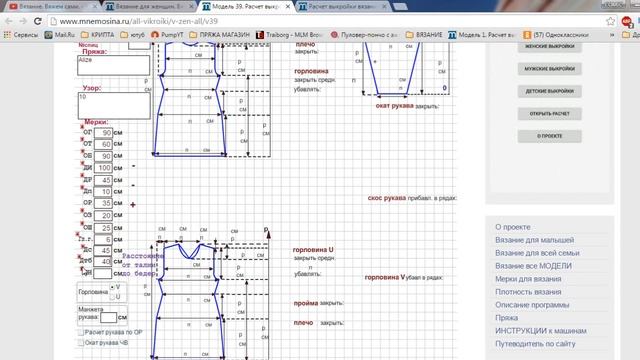Open the red ABP extension icon

coord(627,21)
